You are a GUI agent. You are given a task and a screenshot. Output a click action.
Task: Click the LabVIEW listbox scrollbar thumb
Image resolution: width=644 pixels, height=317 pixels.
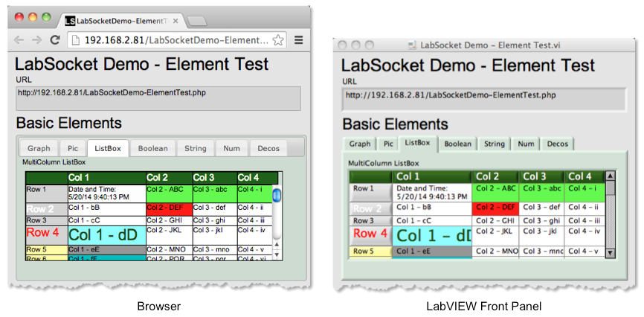[x=611, y=188]
